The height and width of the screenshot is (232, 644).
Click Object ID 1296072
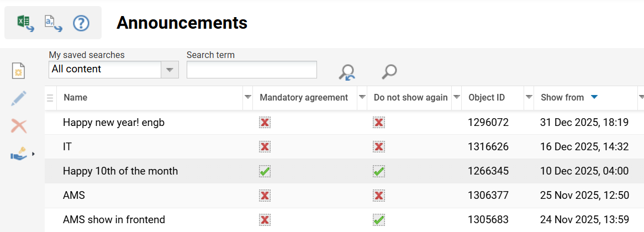[x=488, y=123]
